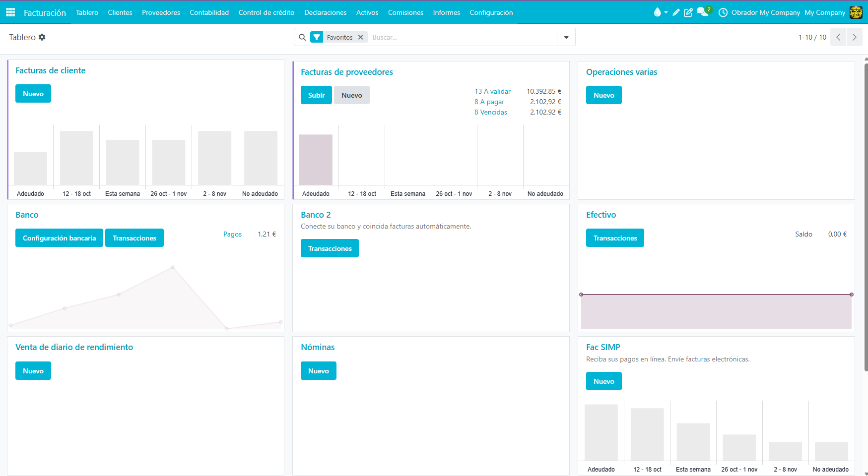Open the Configuración menu
Screen dimensions: 868x476
pos(491,12)
